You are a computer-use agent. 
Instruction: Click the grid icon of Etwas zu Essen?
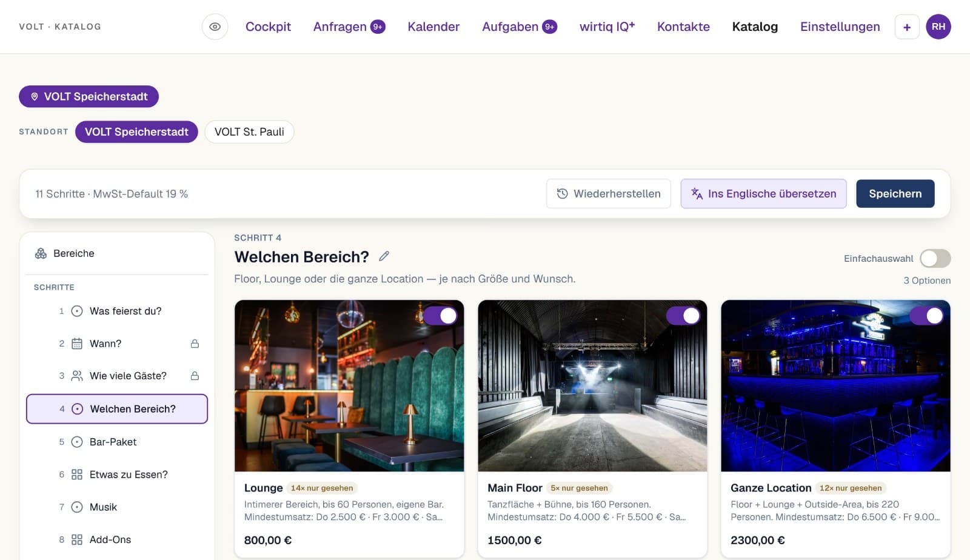tap(77, 475)
